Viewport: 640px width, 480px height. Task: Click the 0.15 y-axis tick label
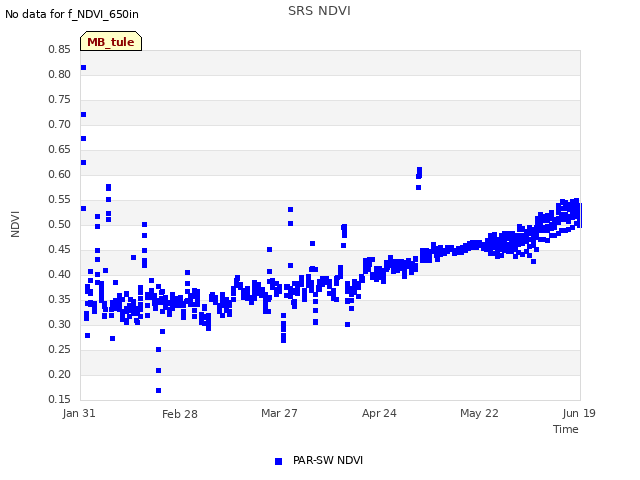[59, 399]
